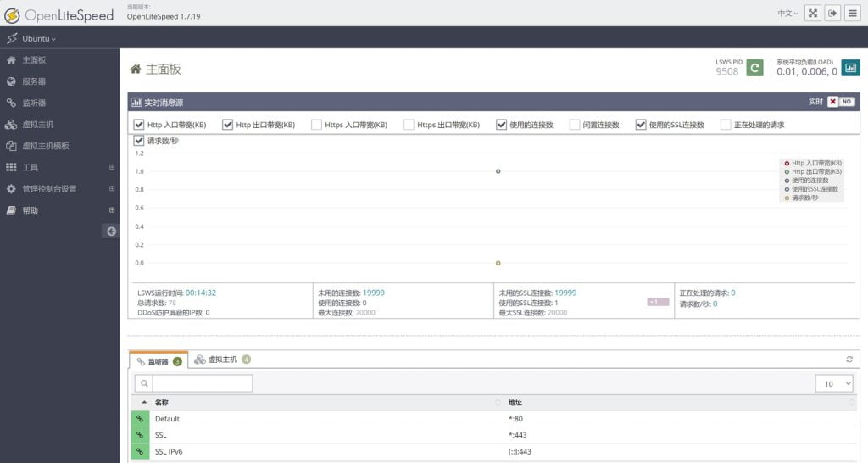Enable the 闲置连接数 checkbox
The height and width of the screenshot is (463, 868).
(x=575, y=125)
